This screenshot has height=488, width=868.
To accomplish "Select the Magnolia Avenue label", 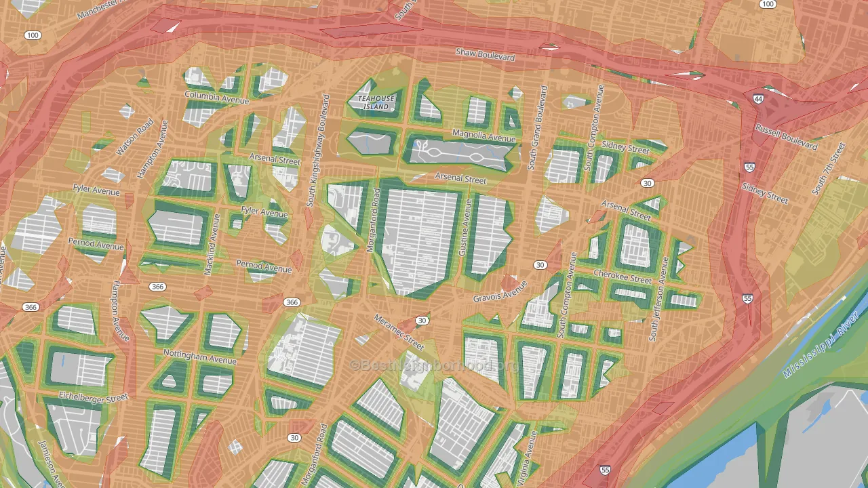I will [484, 136].
